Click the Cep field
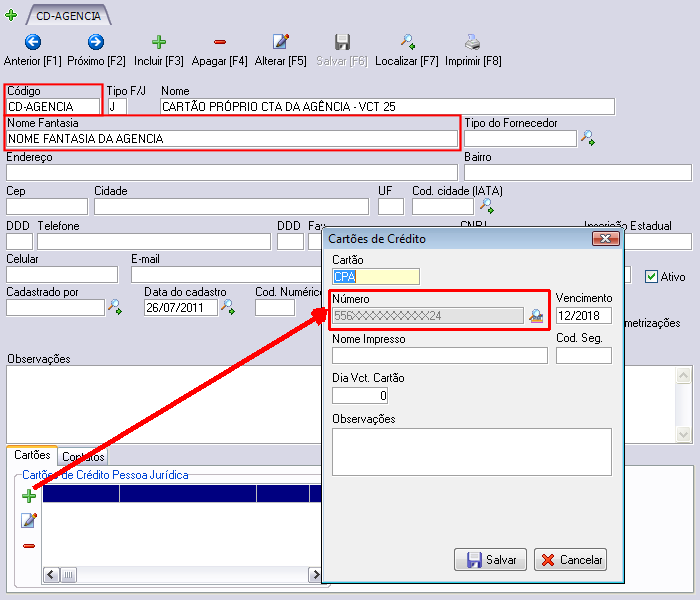700x600 pixels. click(x=47, y=207)
